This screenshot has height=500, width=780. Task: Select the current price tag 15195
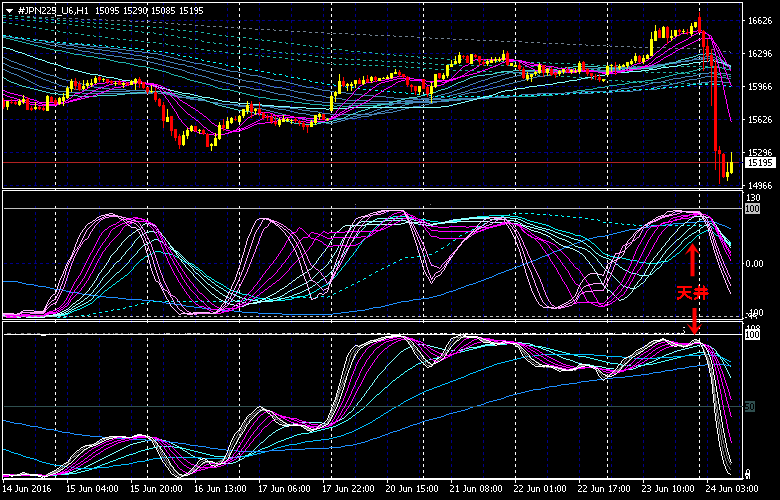pos(761,163)
